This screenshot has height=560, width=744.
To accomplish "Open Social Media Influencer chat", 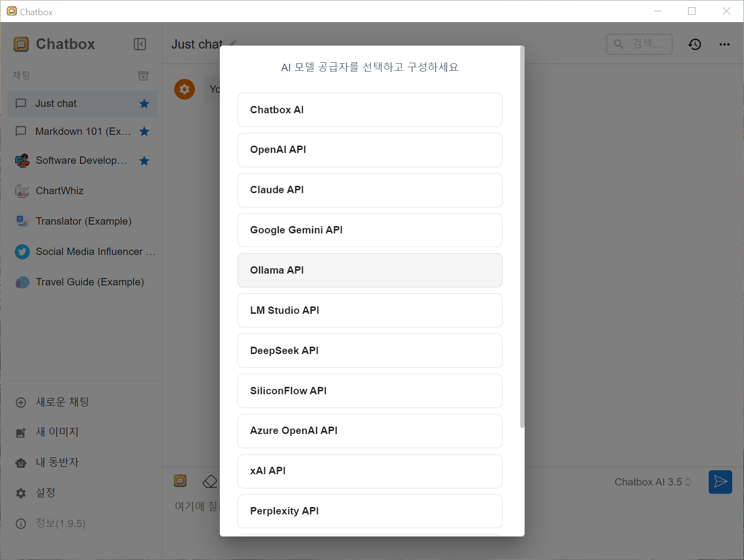I will [82, 252].
